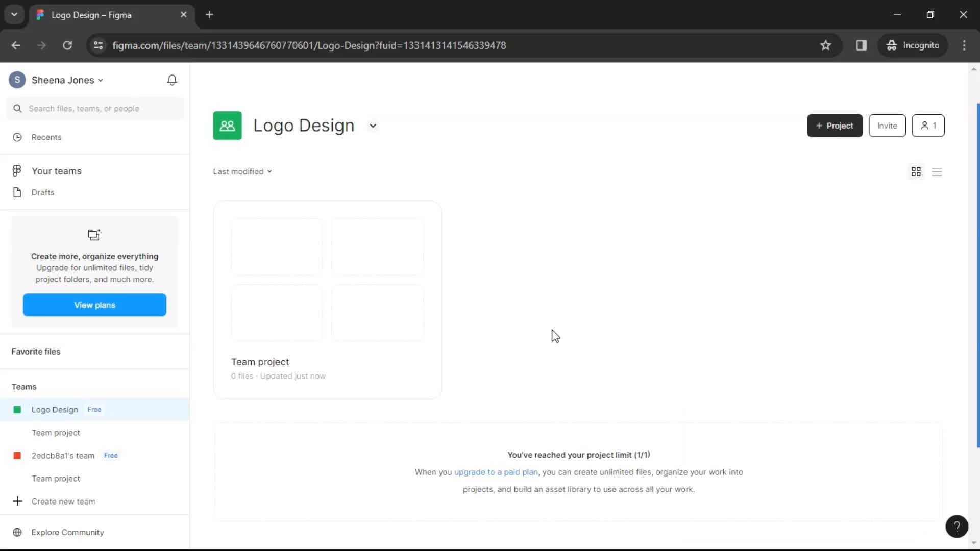Bookmark this page with the star icon

(x=825, y=45)
